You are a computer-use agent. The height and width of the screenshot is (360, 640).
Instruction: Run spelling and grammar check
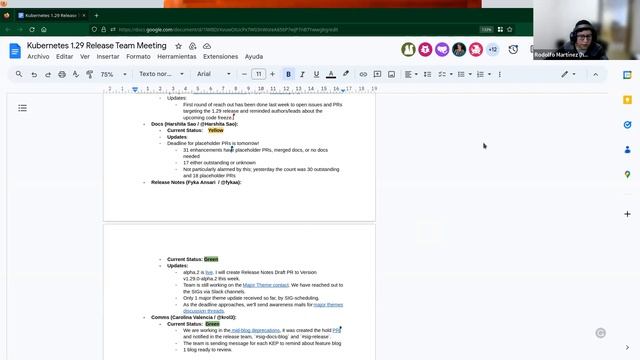tap(76, 74)
